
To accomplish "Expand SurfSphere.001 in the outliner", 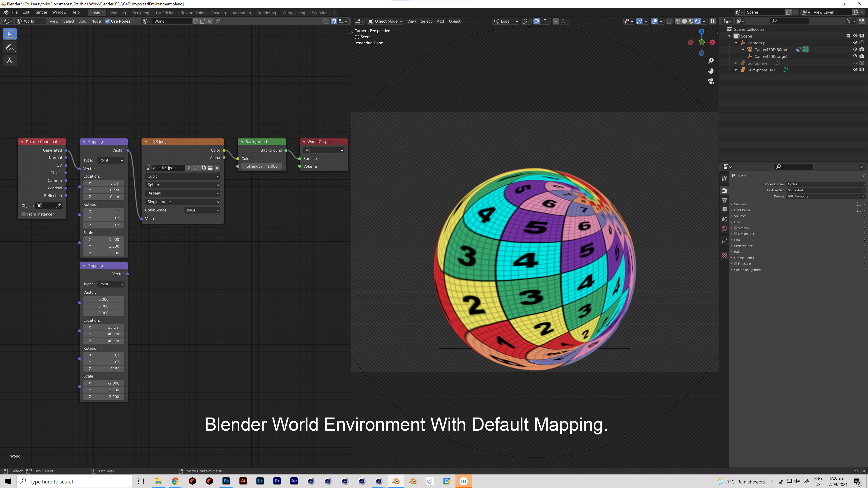I will [x=736, y=70].
